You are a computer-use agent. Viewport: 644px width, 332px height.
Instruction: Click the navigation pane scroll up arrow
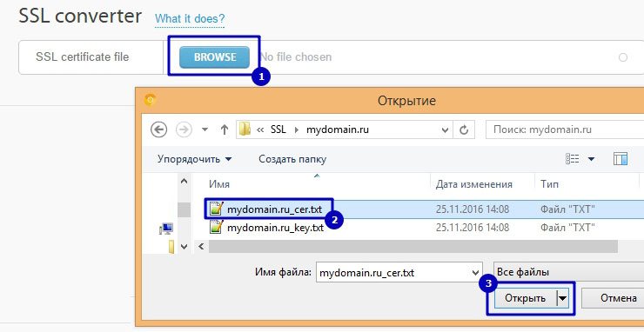click(184, 181)
